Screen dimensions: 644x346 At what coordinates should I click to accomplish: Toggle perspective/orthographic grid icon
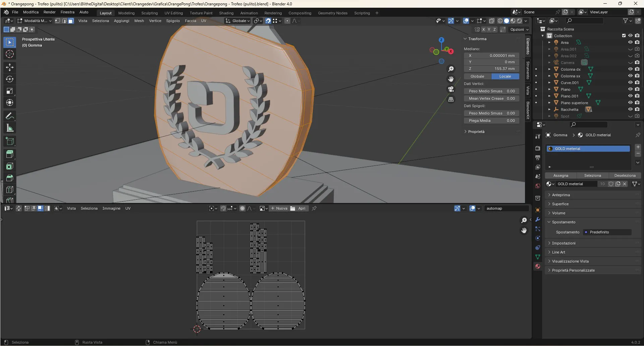point(451,99)
